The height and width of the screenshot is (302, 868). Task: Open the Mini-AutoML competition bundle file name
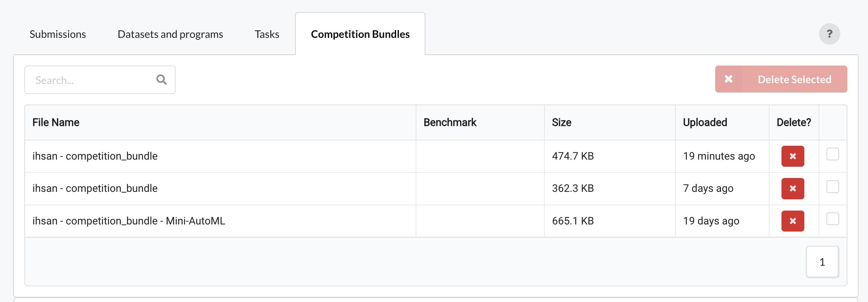(x=129, y=221)
